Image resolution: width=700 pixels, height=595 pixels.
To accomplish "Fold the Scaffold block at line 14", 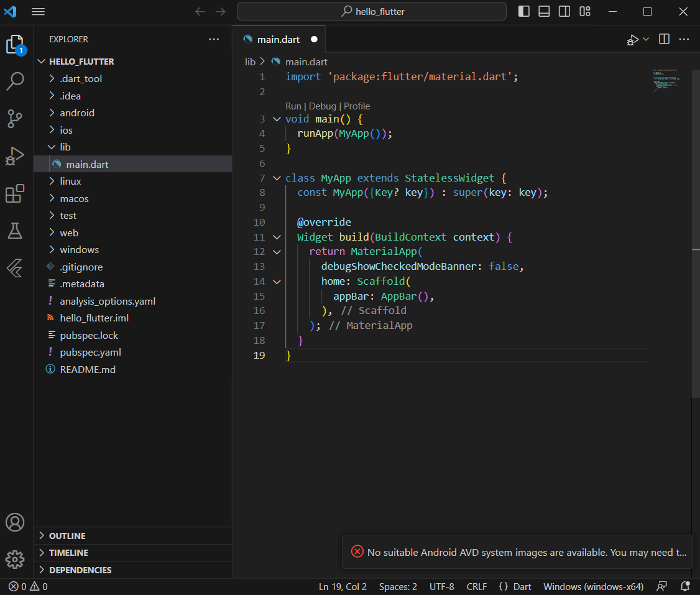I will click(277, 282).
